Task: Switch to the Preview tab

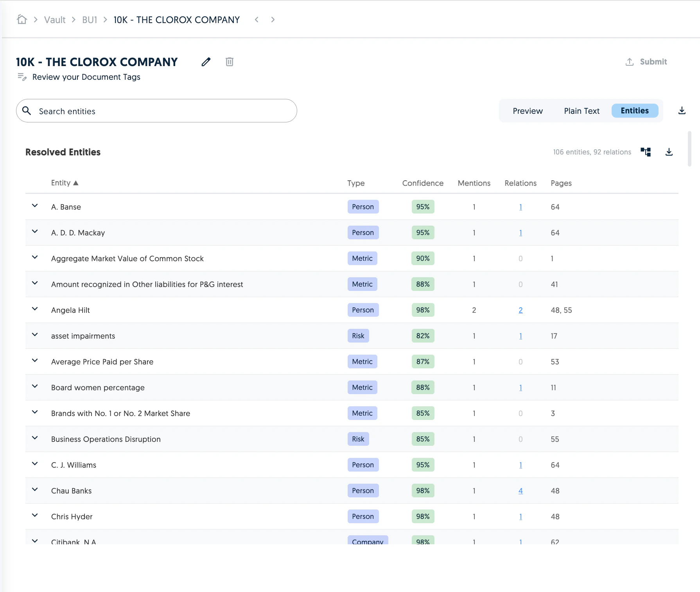Action: tap(528, 111)
